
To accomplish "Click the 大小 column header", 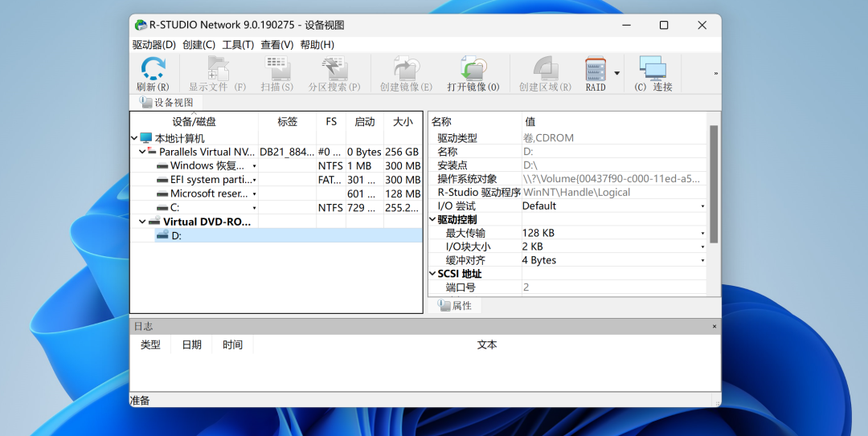I will coord(403,122).
